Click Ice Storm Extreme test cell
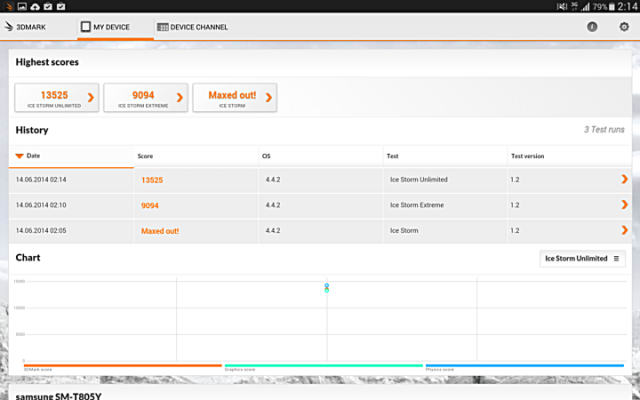 point(417,205)
